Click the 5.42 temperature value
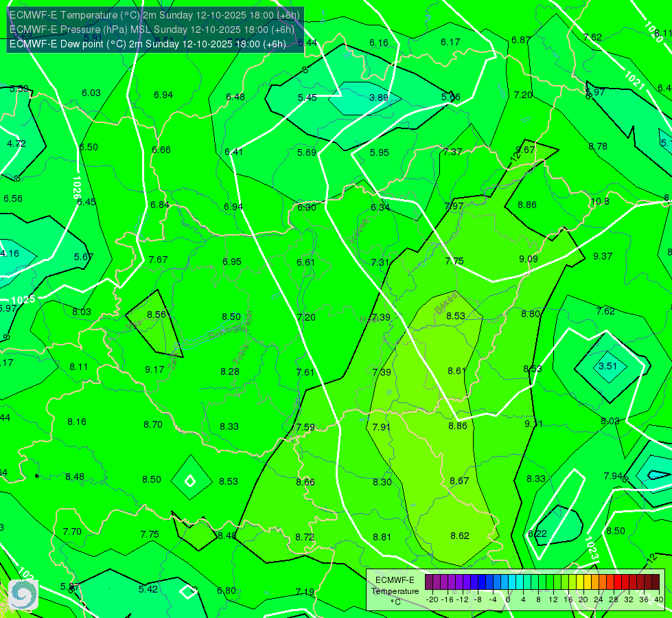Viewport: 672px width, 618px height. 148,589
